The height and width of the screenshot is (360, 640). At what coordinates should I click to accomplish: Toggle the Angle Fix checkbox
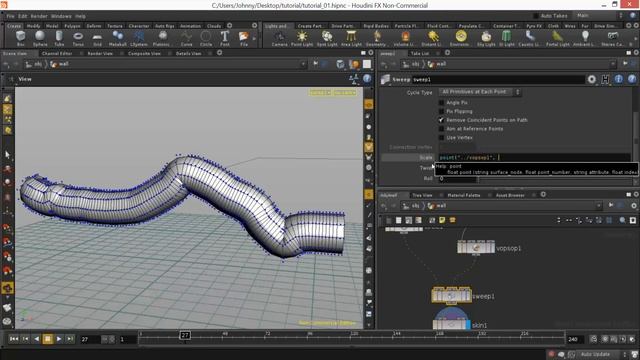(441, 102)
